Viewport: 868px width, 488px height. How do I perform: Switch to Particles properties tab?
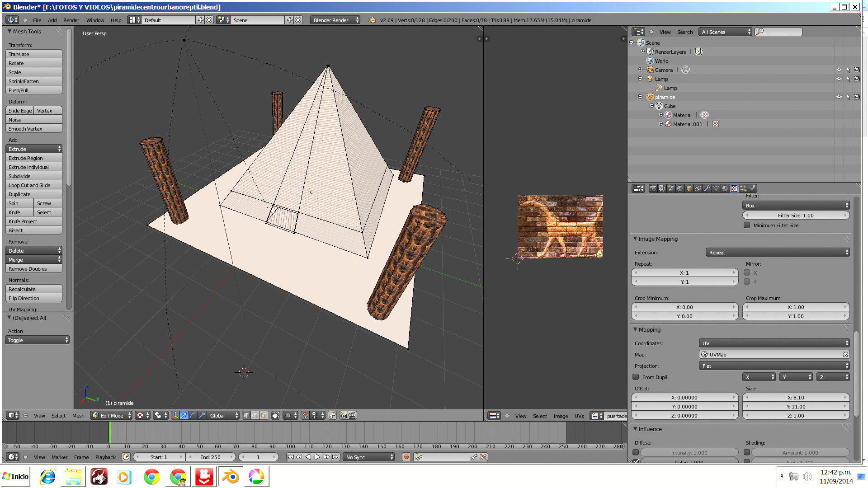743,188
